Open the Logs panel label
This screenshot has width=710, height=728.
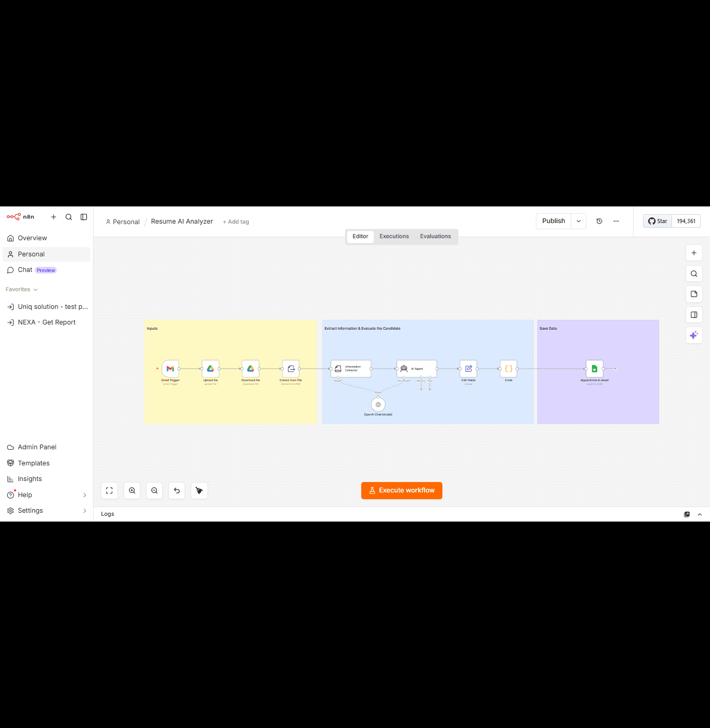pos(108,514)
